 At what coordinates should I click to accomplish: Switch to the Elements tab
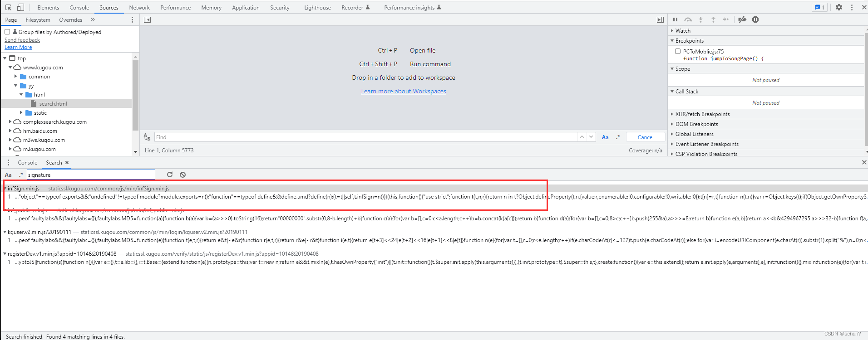click(48, 7)
